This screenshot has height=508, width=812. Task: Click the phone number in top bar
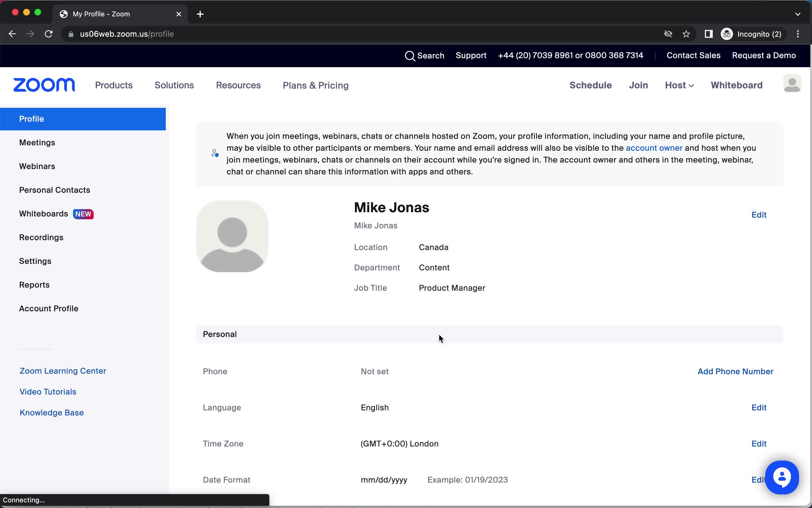click(571, 55)
